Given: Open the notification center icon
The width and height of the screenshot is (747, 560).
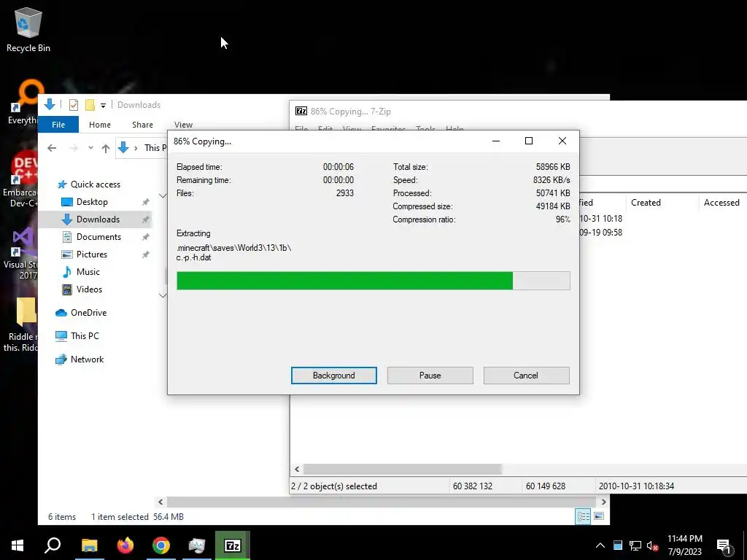Looking at the screenshot, I should click(724, 545).
